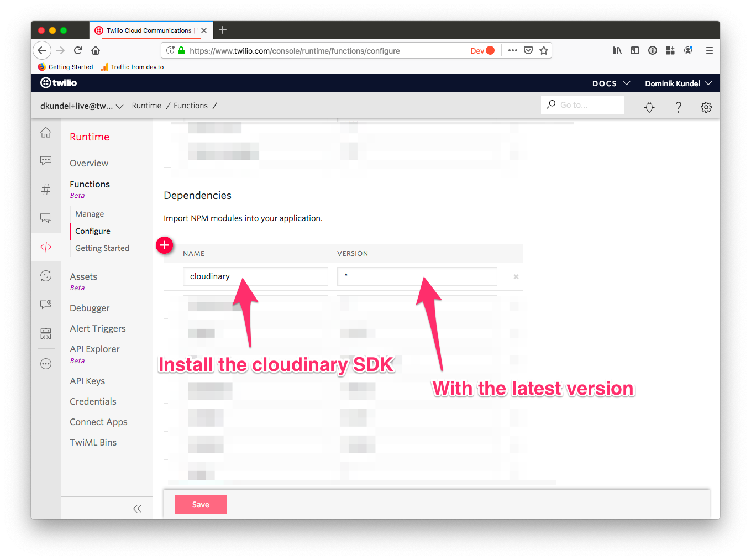The height and width of the screenshot is (560, 751).
Task: Open all products ellipsis icon
Action: click(x=46, y=364)
